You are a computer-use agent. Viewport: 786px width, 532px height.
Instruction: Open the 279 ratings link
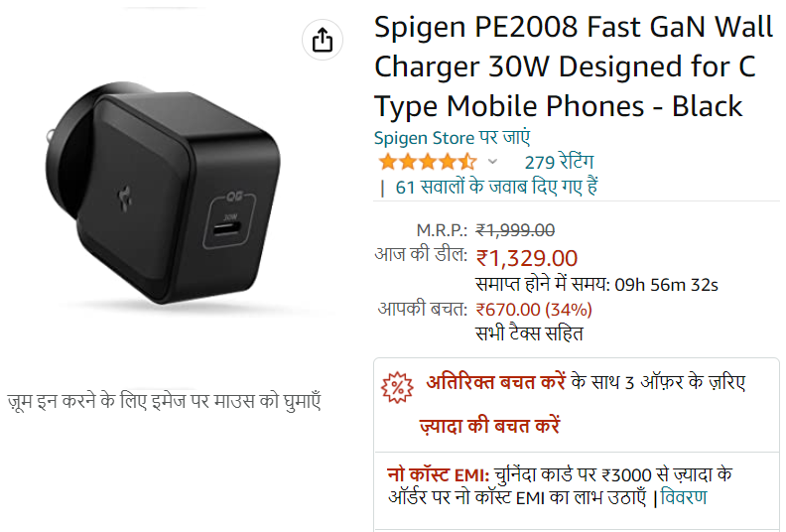point(559,163)
